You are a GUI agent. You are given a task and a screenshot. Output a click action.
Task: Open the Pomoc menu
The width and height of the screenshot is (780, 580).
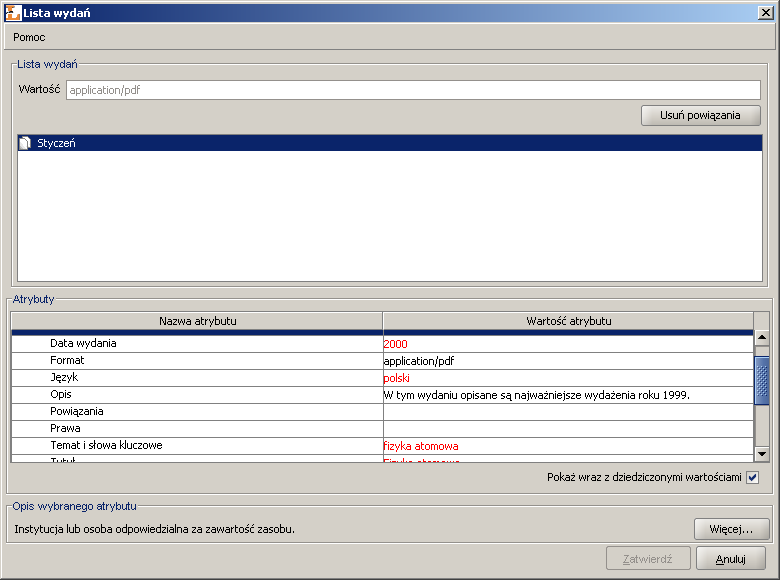coord(29,37)
